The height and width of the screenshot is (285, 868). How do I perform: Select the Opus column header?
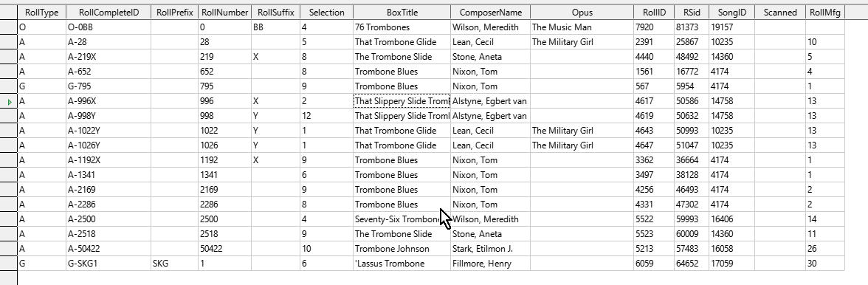582,12
